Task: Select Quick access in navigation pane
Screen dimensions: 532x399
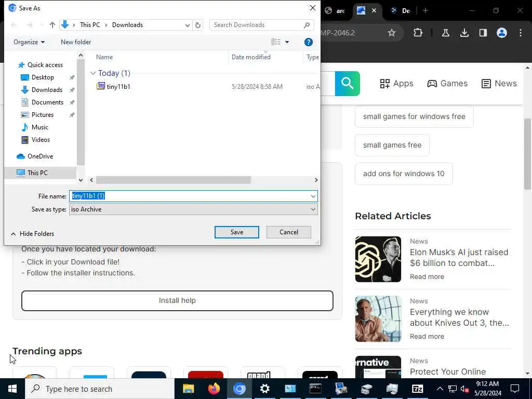Action: pos(45,65)
